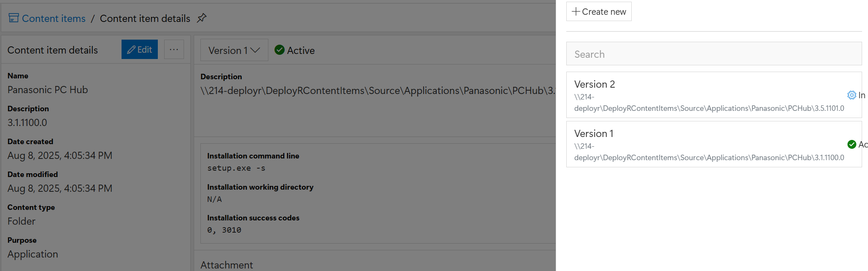Screen dimensions: 868x271
Task: Click into the Search field
Action: tap(713, 54)
